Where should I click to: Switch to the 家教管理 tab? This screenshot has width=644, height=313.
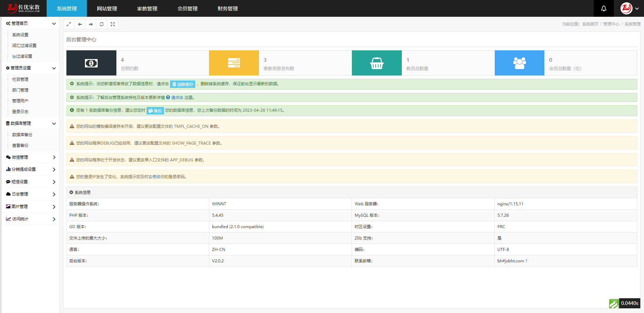click(x=147, y=8)
